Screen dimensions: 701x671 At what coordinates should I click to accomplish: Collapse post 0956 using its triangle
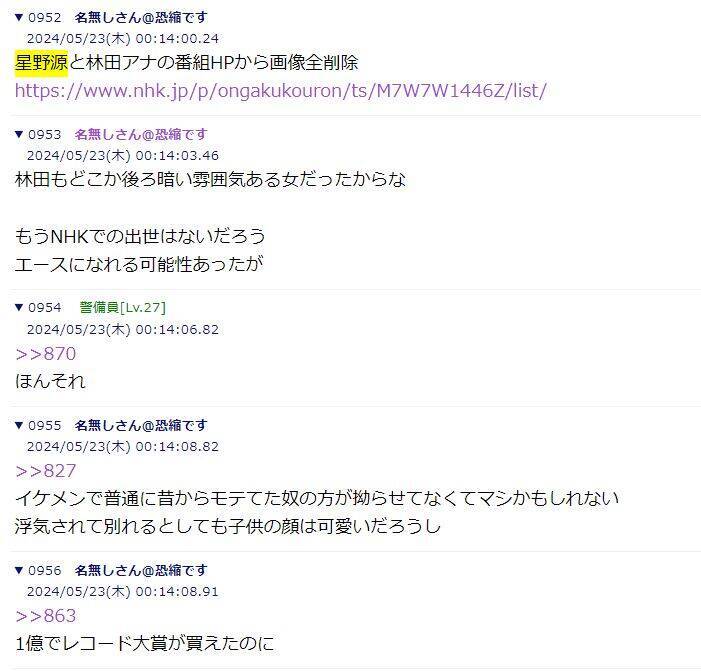click(x=19, y=570)
